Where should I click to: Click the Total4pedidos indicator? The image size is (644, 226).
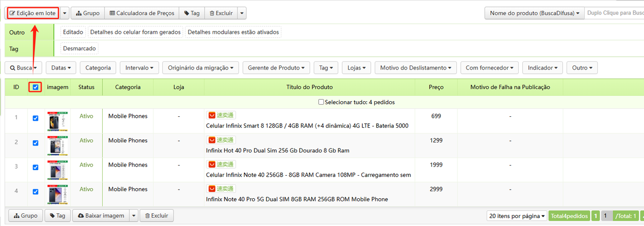pyautogui.click(x=569, y=216)
